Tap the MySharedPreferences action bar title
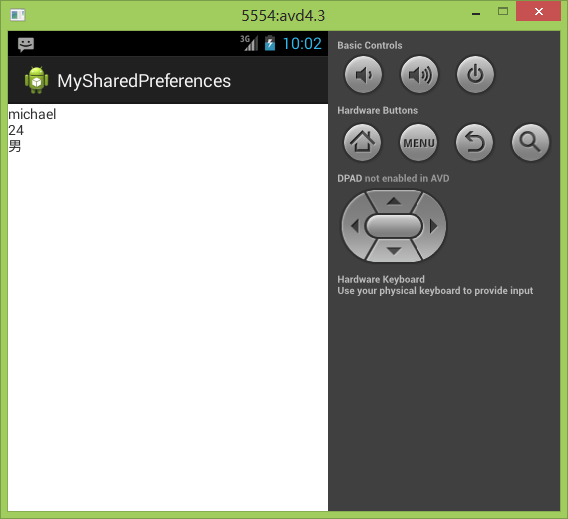Image resolution: width=568 pixels, height=519 pixels. (x=144, y=81)
